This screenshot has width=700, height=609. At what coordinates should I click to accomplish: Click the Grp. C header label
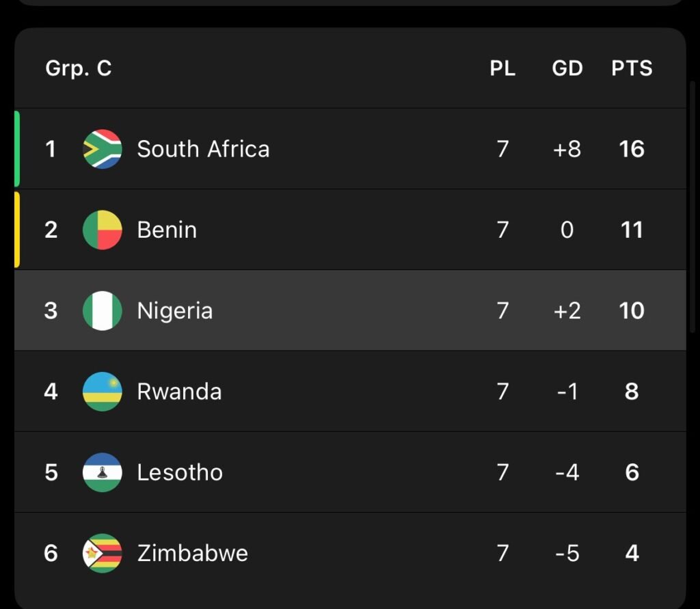point(79,68)
